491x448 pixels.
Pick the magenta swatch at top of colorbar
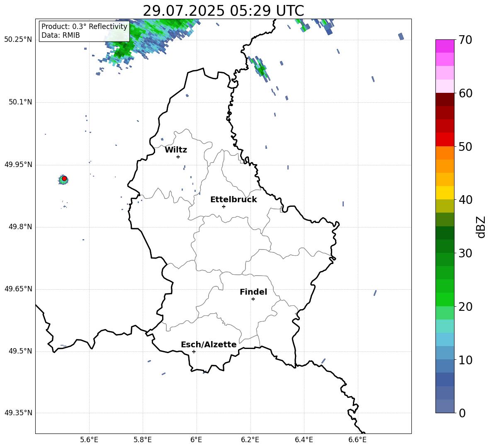[x=445, y=46]
